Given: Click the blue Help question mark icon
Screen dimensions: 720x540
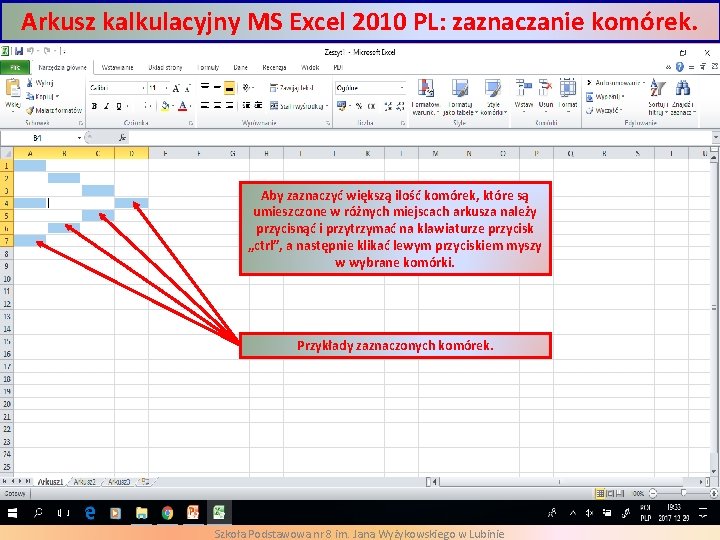Looking at the screenshot, I should 680,67.
